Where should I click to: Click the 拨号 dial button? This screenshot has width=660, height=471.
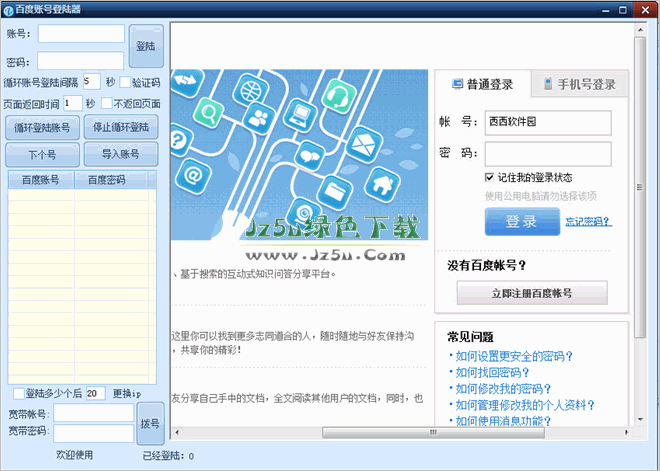(150, 423)
